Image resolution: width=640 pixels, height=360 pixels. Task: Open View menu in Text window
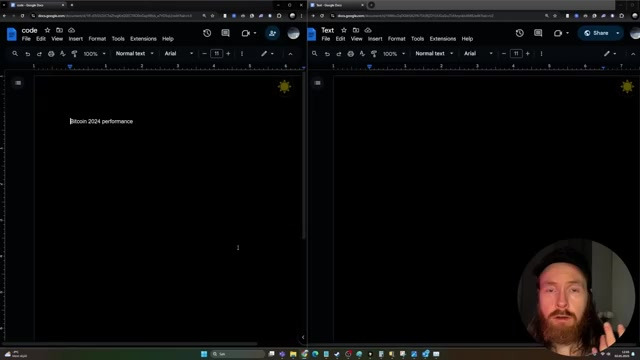pyautogui.click(x=356, y=39)
